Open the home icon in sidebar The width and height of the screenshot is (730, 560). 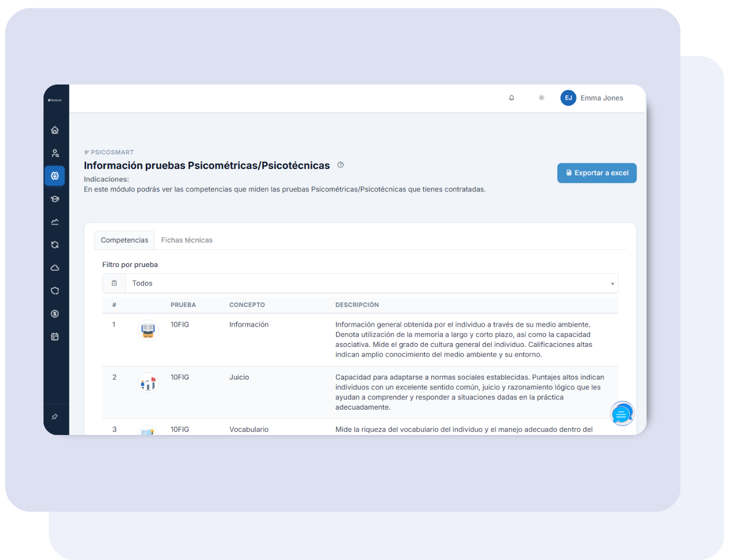(55, 130)
